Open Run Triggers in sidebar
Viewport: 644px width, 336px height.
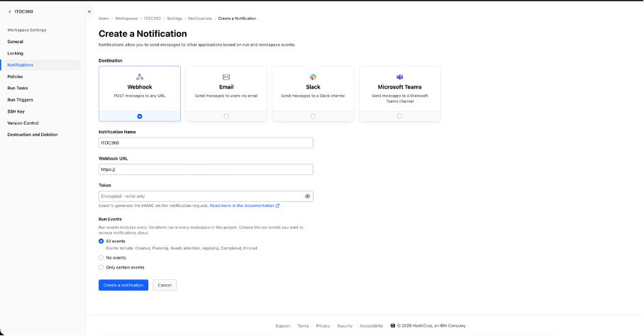20,100
